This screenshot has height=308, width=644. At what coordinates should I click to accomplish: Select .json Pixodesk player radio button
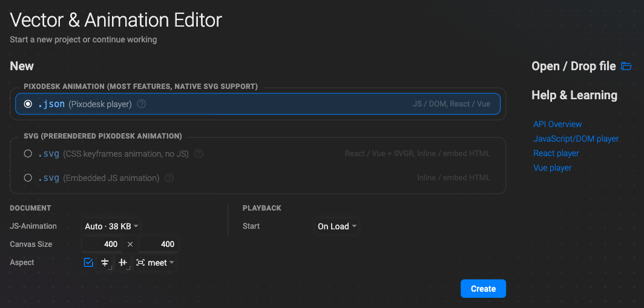pyautogui.click(x=28, y=104)
